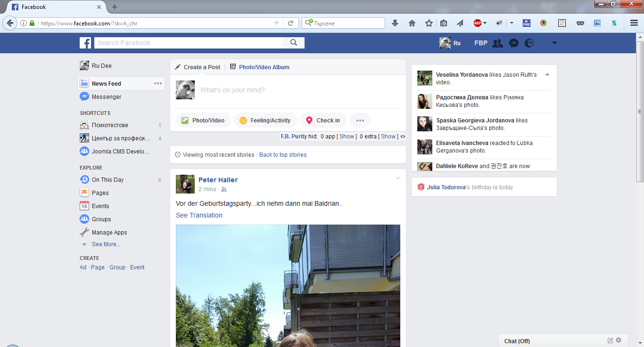
Task: Click the Photo/Video button in composer
Action: [204, 121]
